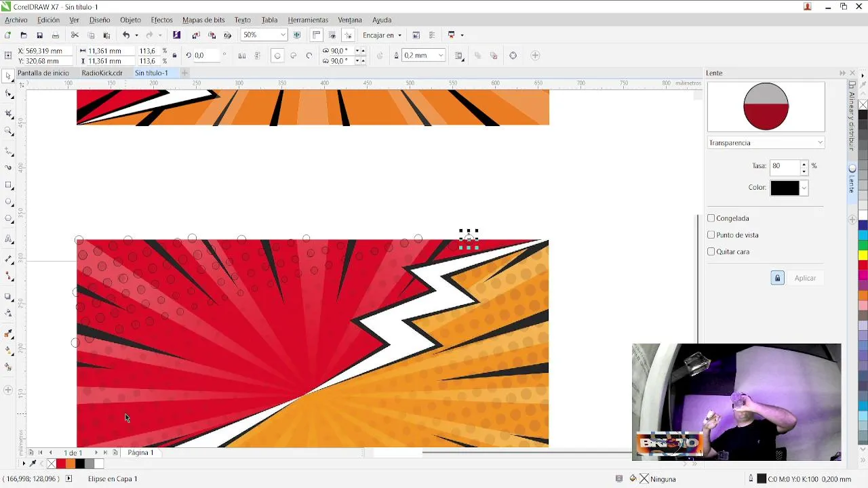The height and width of the screenshot is (488, 868).
Task: Click the Aplicar button
Action: (x=805, y=278)
